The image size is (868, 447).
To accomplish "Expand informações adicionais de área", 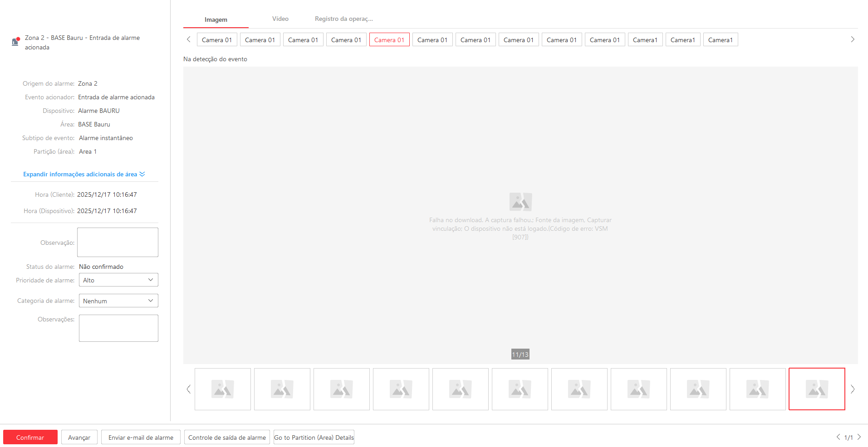I will point(84,175).
